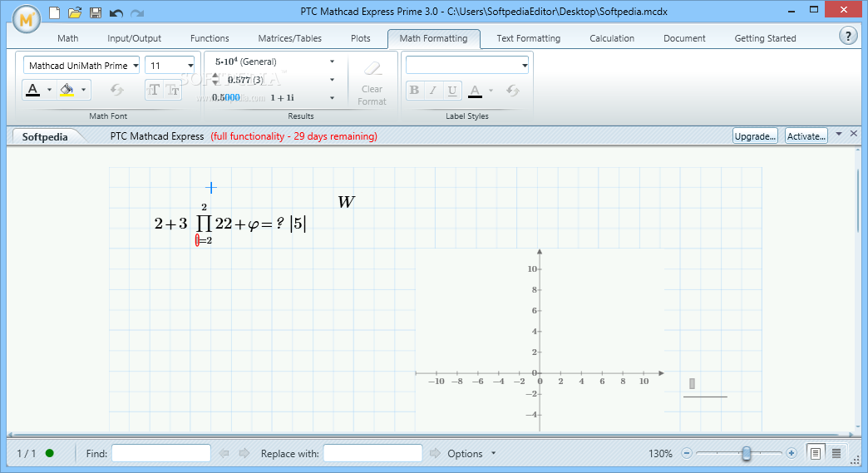Go to previous find match arrow

point(224,453)
